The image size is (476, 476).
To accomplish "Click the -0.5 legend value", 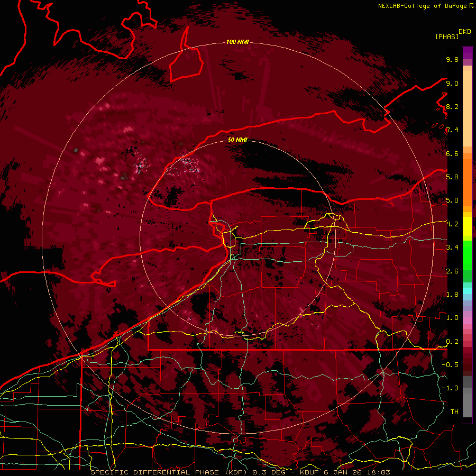I will pos(450,365).
